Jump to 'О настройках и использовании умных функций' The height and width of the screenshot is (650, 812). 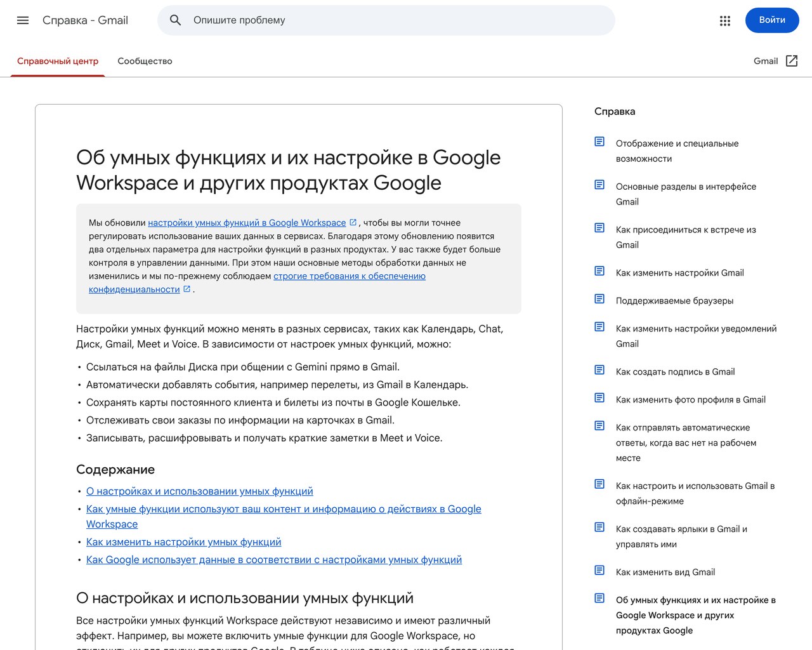click(x=200, y=491)
